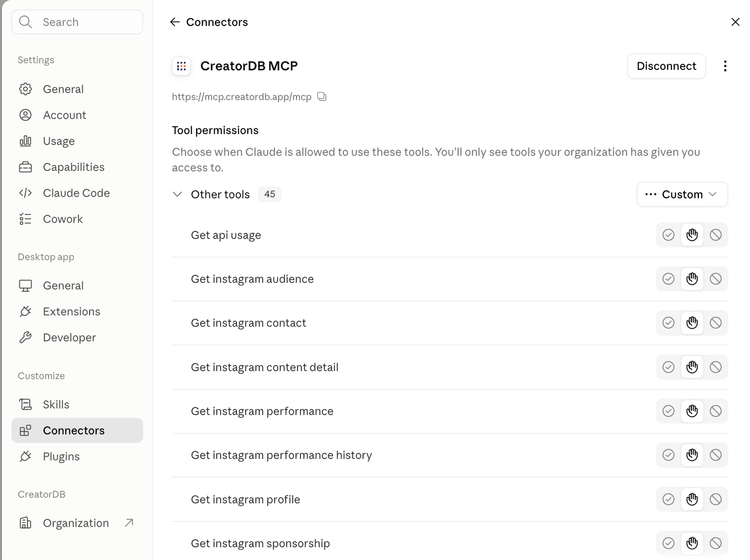The width and height of the screenshot is (750, 560).
Task: Collapse the Other tools section chevron
Action: [178, 194]
